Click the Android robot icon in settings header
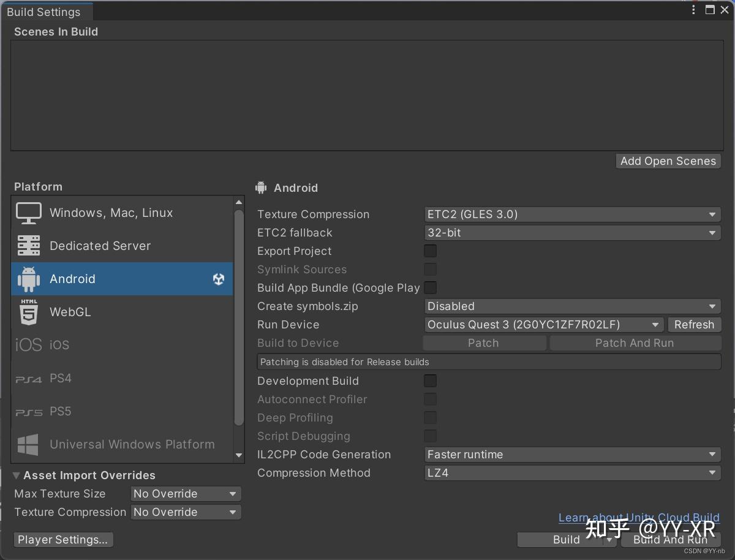Image resolution: width=735 pixels, height=560 pixels. click(x=260, y=187)
